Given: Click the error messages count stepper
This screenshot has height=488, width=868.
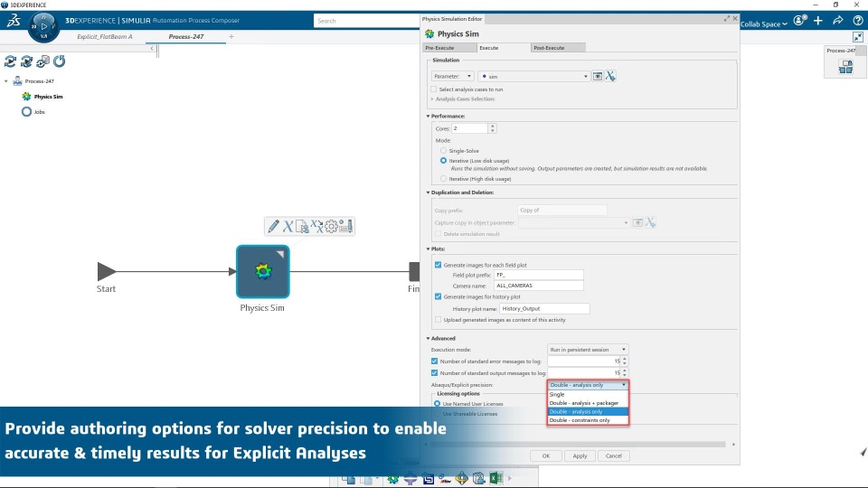Looking at the screenshot, I should click(x=625, y=361).
